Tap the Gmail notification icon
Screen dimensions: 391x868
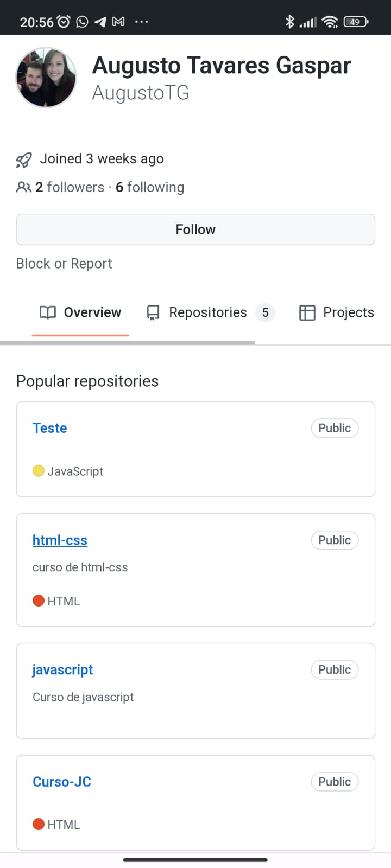click(x=118, y=22)
